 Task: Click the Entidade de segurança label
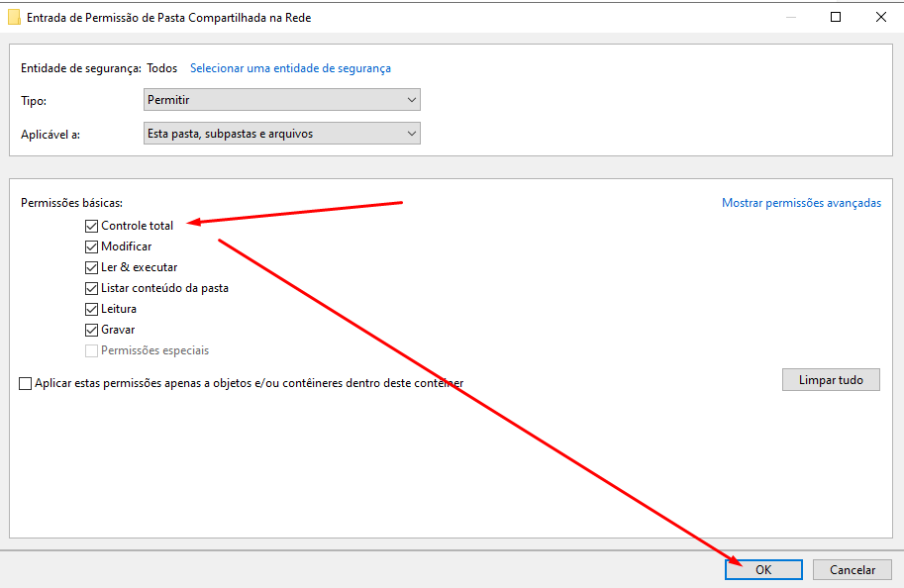tap(81, 68)
